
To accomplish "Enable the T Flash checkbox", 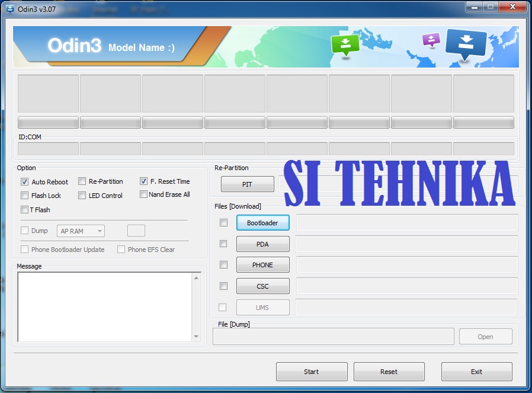I will 24,210.
